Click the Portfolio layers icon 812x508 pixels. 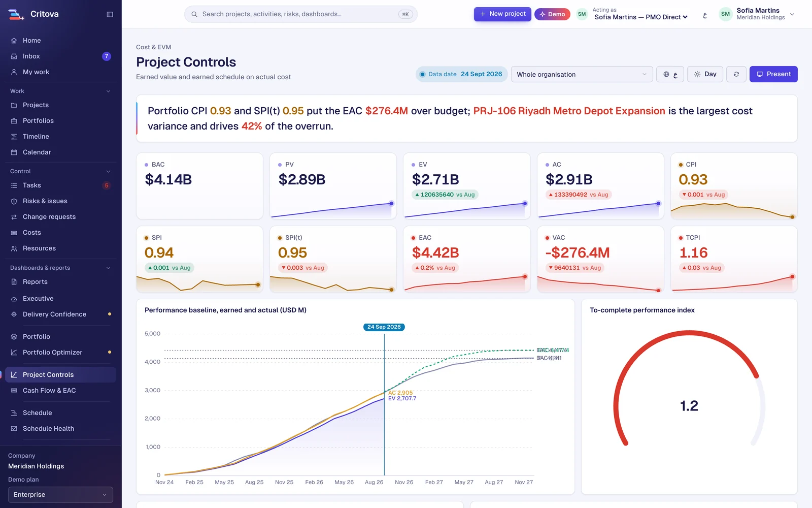[14, 337]
